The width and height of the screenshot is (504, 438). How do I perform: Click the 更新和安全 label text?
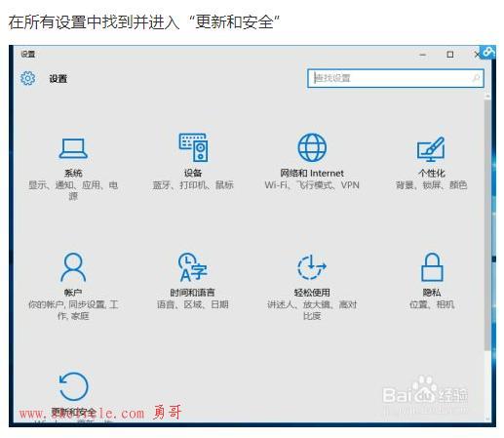[x=73, y=413]
